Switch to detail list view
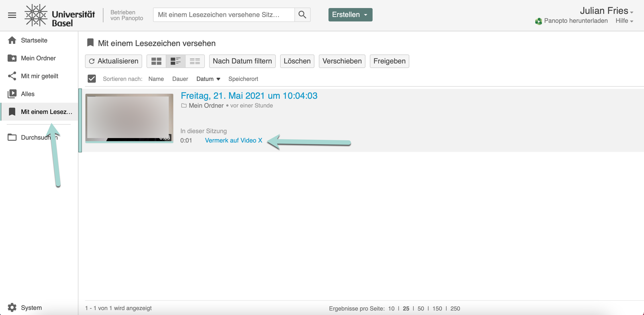Screen dimensions: 644x315 point(176,61)
